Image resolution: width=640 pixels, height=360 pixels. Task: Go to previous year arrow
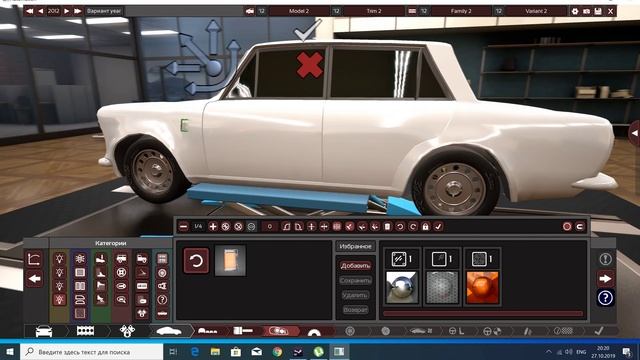tap(40, 11)
